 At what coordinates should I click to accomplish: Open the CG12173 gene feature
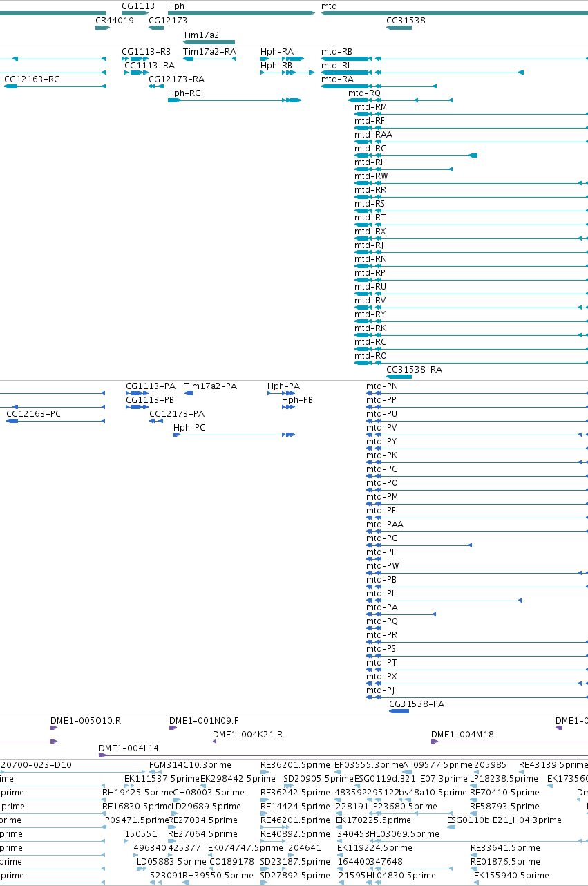156,28
